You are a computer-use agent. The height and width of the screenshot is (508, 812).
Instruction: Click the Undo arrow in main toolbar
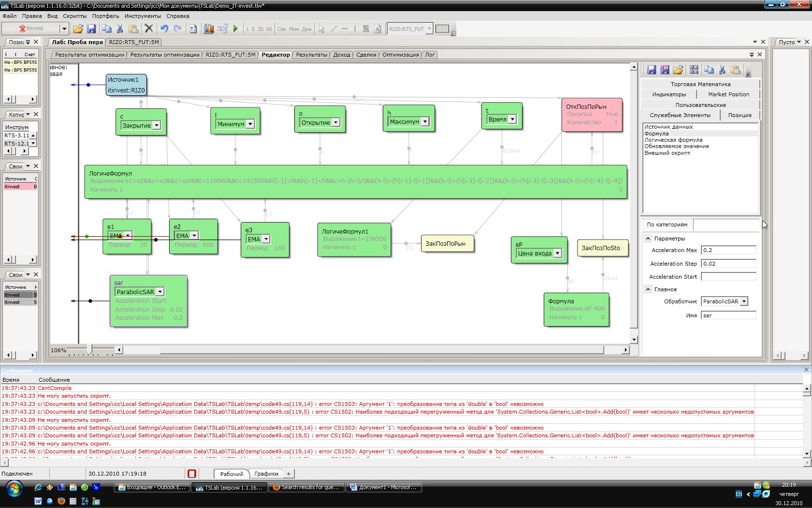(164, 29)
